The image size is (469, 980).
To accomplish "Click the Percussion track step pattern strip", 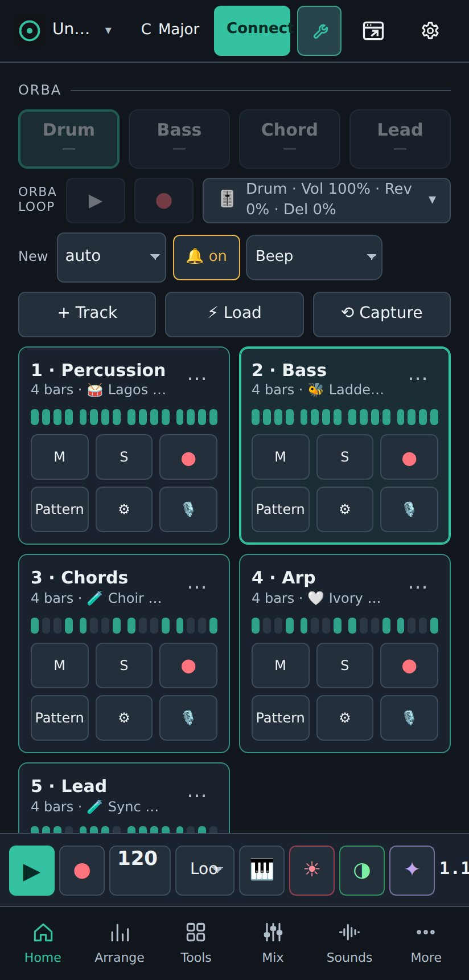I will 124,417.
